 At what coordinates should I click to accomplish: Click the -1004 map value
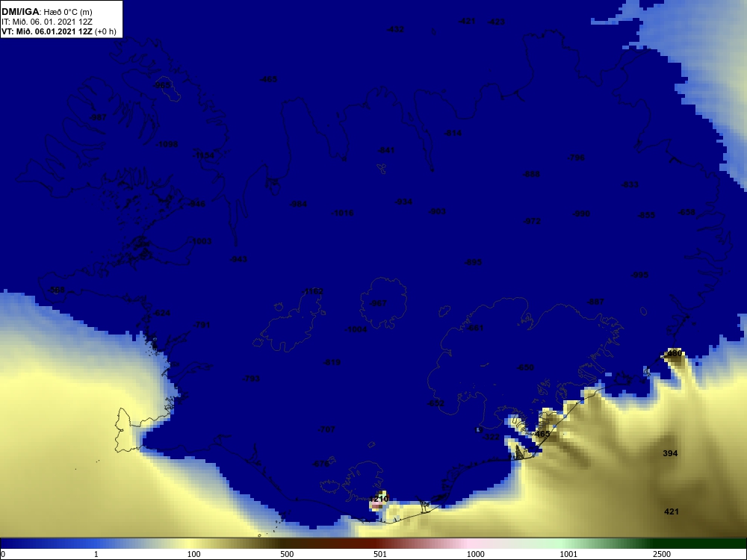[x=356, y=329]
